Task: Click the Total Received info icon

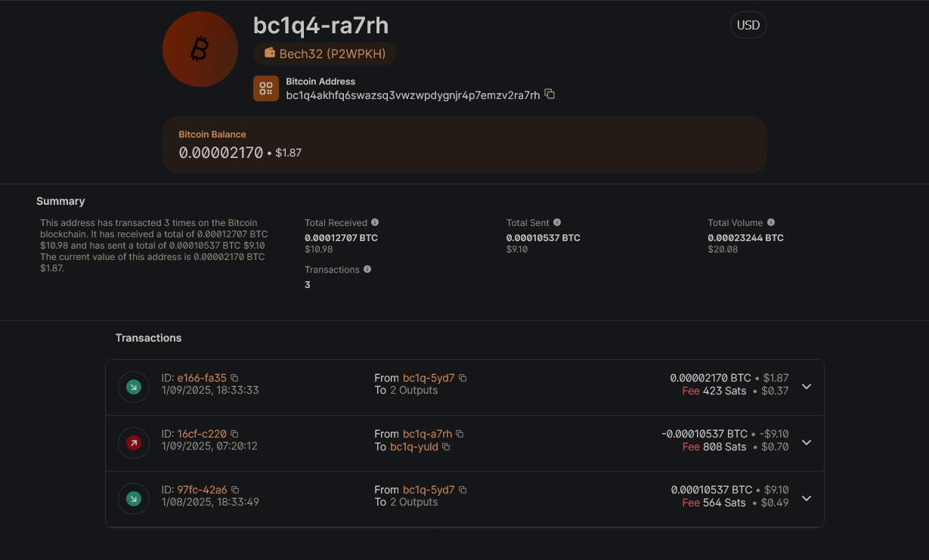Action: 375,223
